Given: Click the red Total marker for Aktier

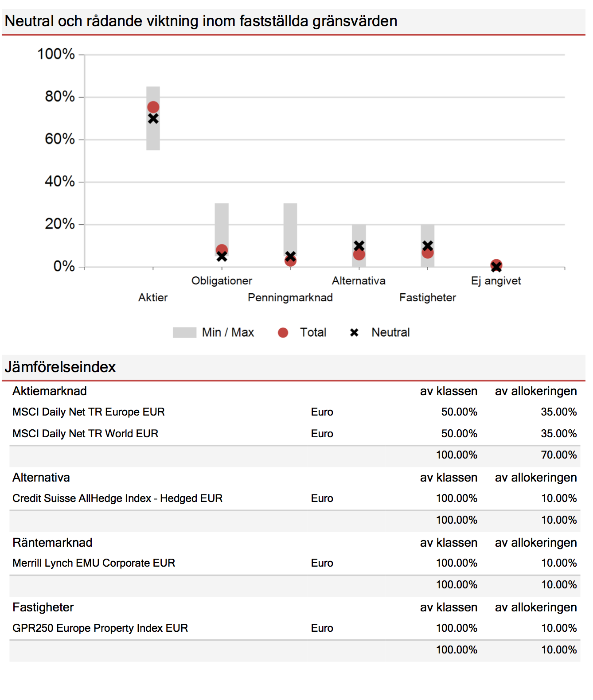Looking at the screenshot, I should pyautogui.click(x=153, y=107).
